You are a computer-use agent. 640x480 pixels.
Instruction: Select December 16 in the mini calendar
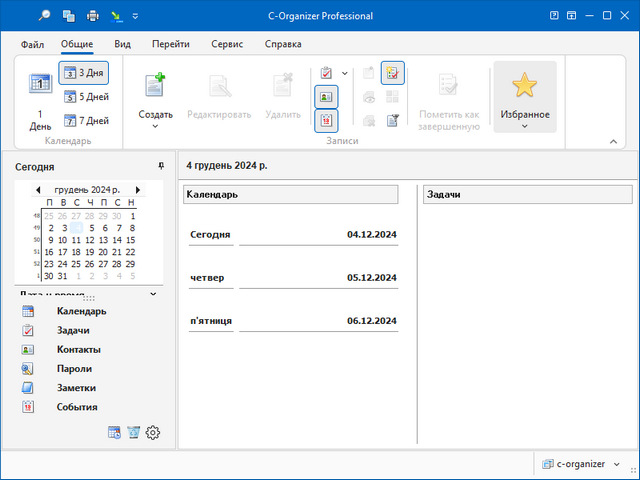click(x=50, y=252)
